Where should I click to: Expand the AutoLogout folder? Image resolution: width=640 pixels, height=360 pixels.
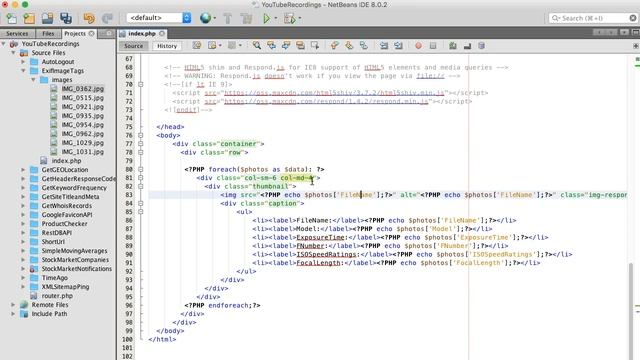[x=23, y=62]
